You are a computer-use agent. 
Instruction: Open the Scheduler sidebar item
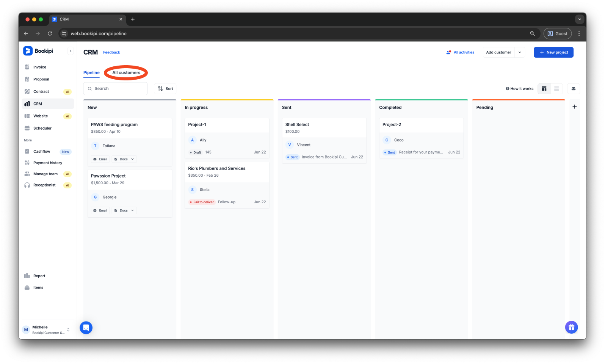click(48, 128)
